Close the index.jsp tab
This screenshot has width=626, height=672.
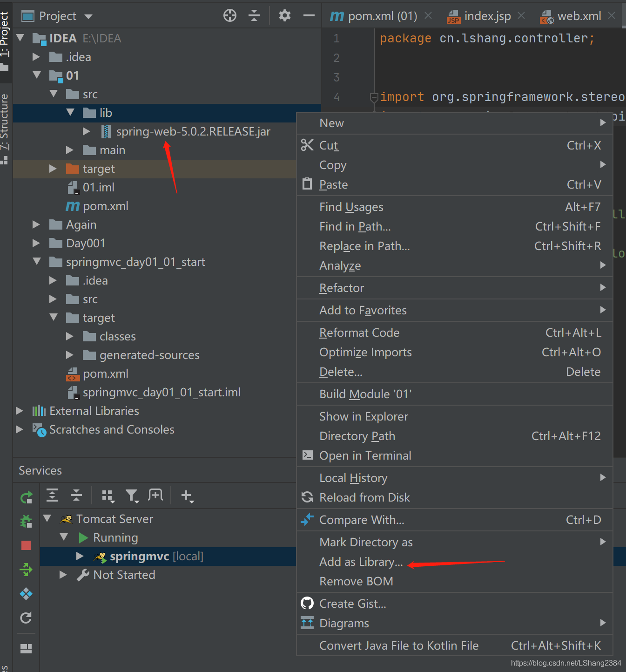point(521,16)
